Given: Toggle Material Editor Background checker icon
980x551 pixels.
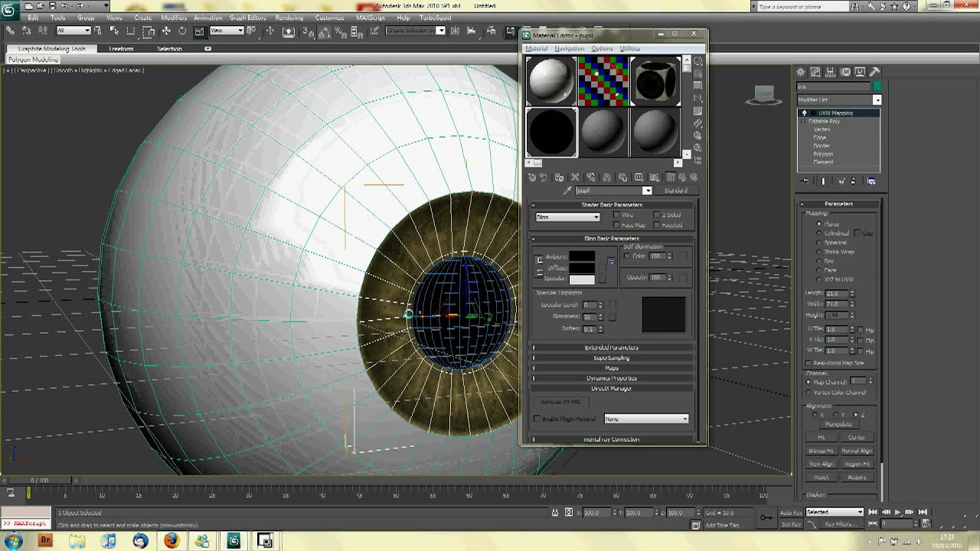Looking at the screenshot, I should [697, 86].
